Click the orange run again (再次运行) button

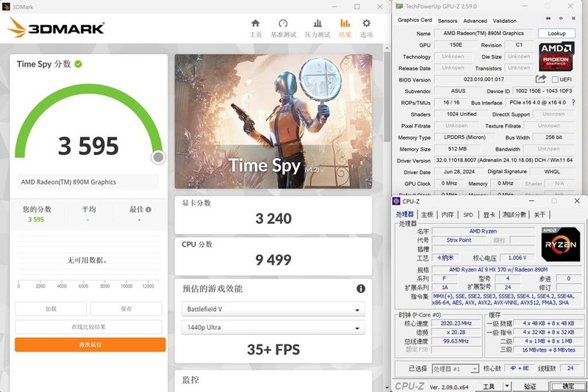(x=90, y=345)
